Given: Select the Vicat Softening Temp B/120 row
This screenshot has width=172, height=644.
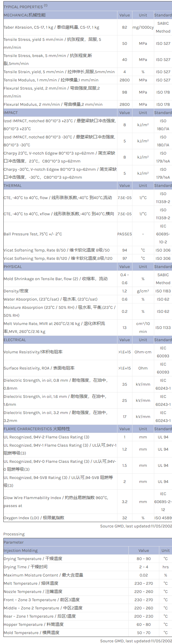Looking at the screenshot, I should tap(58, 258).
